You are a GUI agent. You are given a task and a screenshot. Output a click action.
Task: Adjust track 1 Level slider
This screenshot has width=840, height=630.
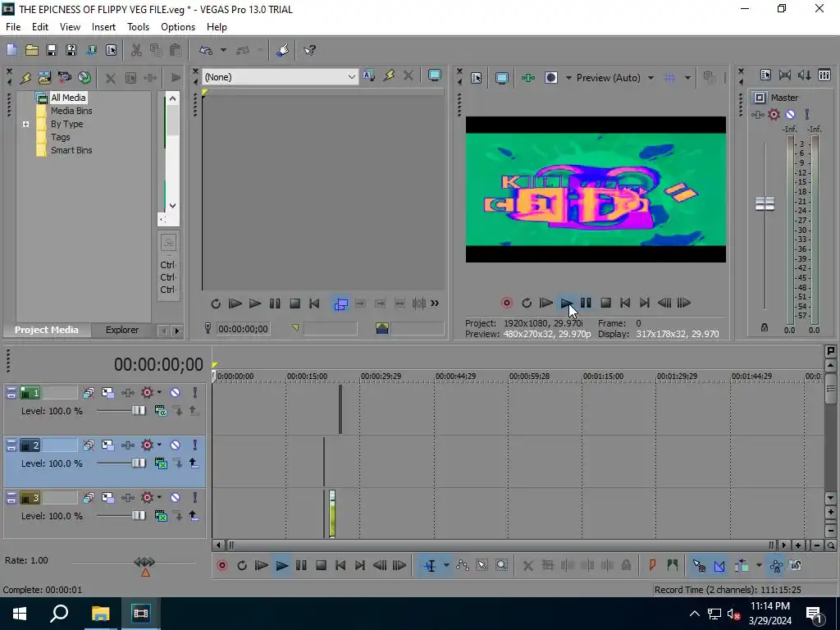(138, 410)
